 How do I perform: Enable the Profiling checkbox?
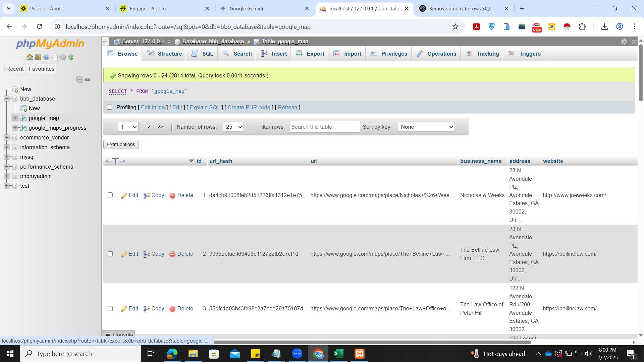click(x=109, y=107)
